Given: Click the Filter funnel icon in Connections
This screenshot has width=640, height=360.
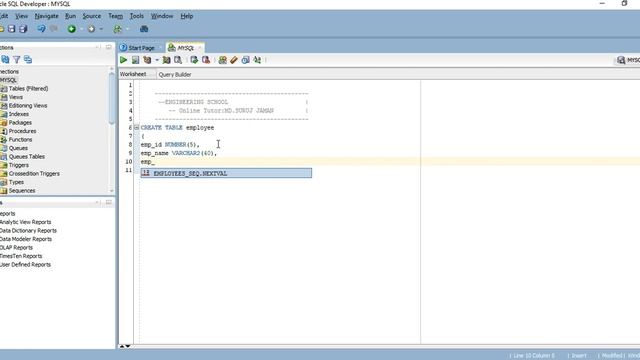Looking at the screenshot, I should pos(17,60).
